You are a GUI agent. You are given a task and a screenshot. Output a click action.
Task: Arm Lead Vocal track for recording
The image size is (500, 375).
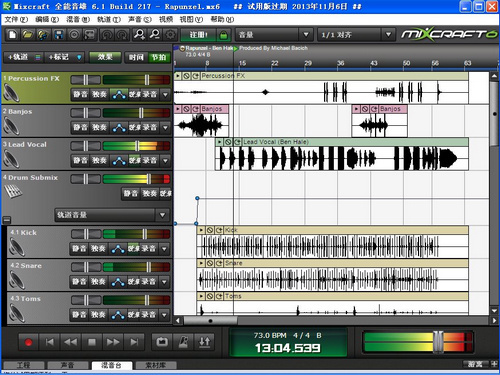pos(150,161)
